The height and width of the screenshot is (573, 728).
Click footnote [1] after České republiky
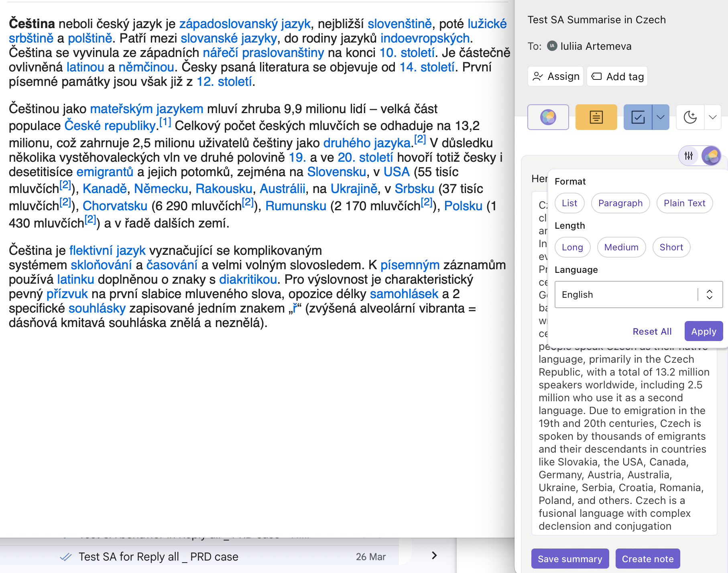[x=165, y=122]
